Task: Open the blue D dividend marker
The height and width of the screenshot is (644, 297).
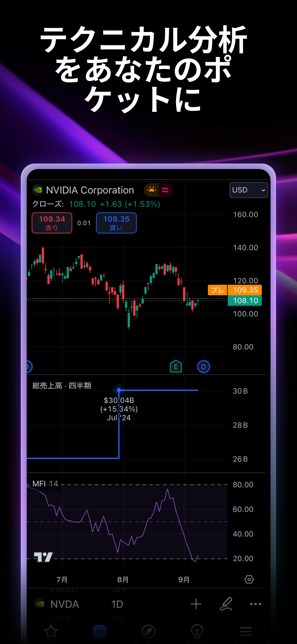Action: click(x=204, y=367)
